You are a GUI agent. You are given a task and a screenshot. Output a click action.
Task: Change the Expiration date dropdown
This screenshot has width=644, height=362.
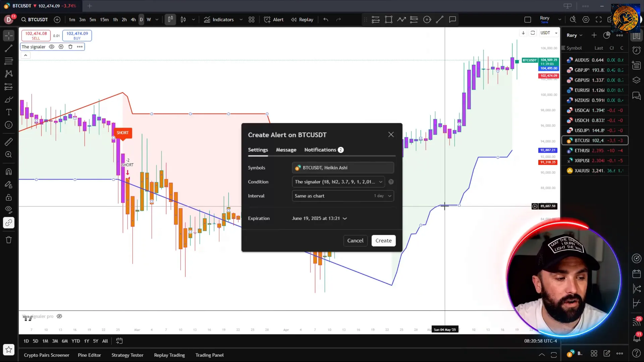319,218
